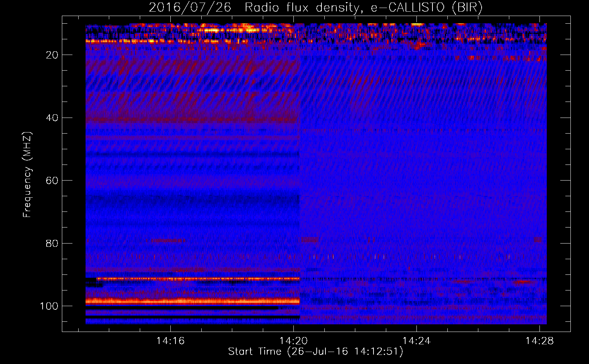Click the thin orange line near 91 MHz

click(x=198, y=279)
